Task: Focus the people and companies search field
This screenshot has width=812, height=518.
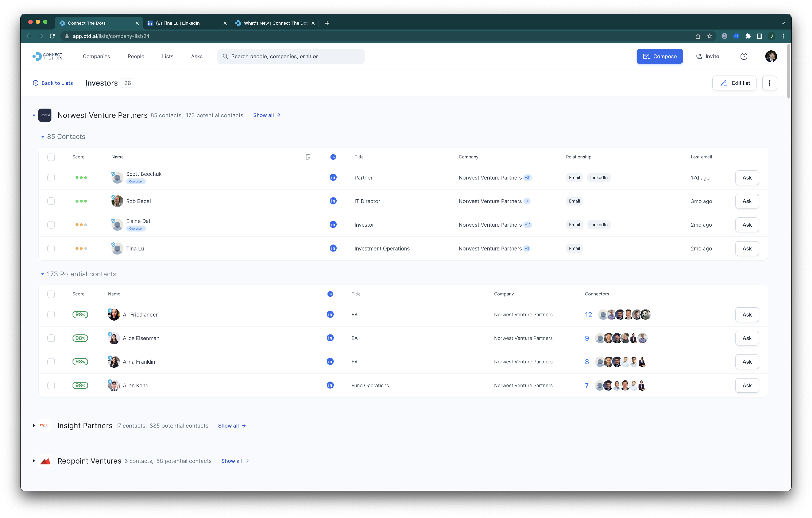Action: [x=291, y=56]
